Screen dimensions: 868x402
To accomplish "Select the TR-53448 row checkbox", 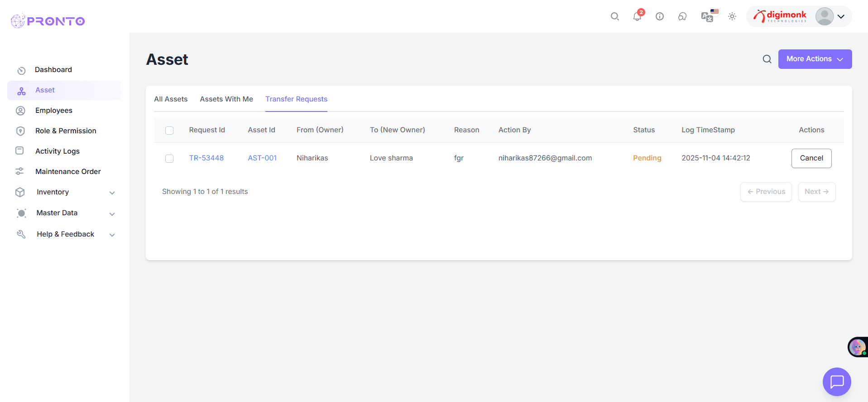I will coord(169,159).
